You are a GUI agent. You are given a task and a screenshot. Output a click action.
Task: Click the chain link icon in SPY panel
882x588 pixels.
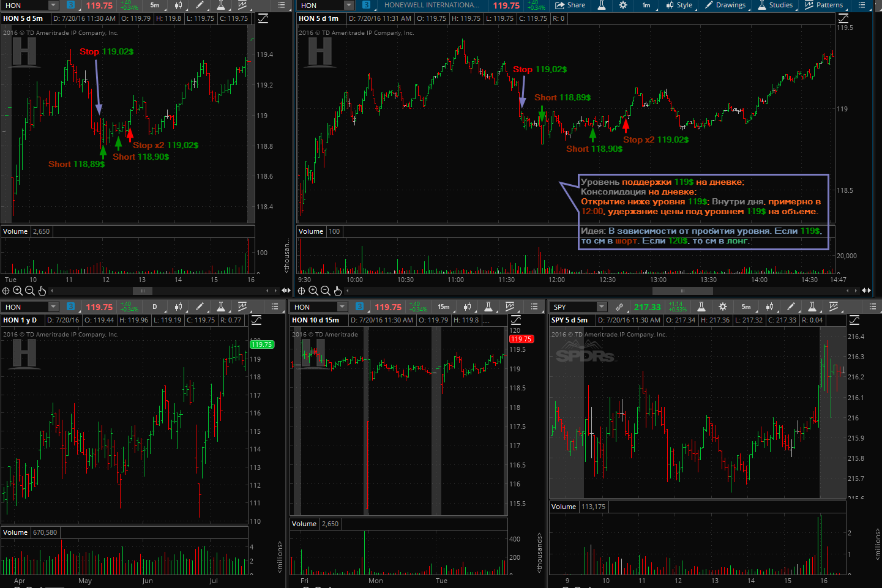[x=619, y=307]
